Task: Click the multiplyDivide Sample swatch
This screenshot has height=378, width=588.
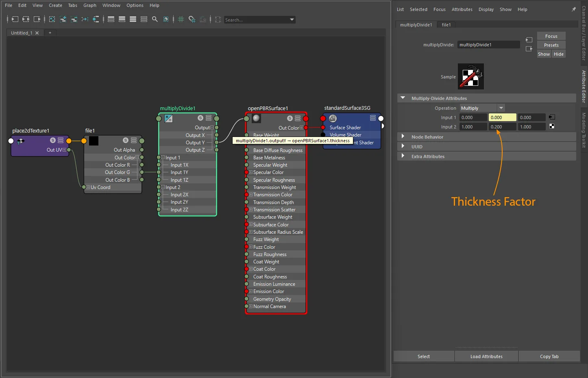Action: click(x=470, y=76)
